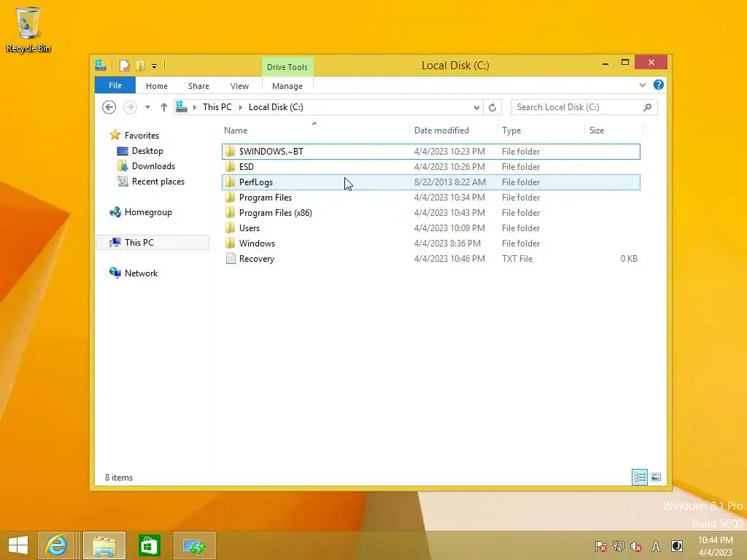The height and width of the screenshot is (560, 747).
Task: Expand the ribbon with the chevron
Action: click(642, 85)
